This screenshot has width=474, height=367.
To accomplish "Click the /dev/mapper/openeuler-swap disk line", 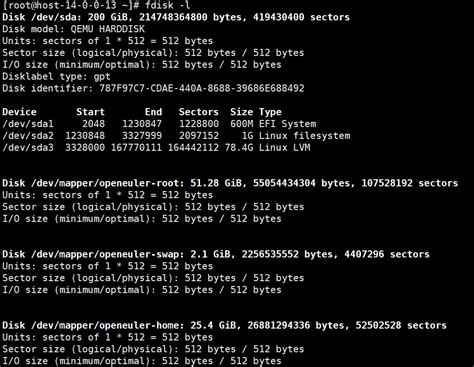I will coord(216,254).
